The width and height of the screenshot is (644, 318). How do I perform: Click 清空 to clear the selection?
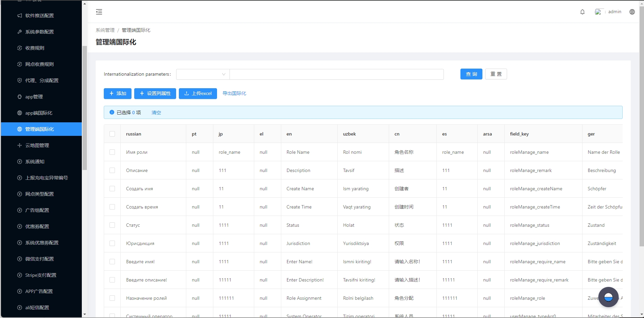point(156,113)
